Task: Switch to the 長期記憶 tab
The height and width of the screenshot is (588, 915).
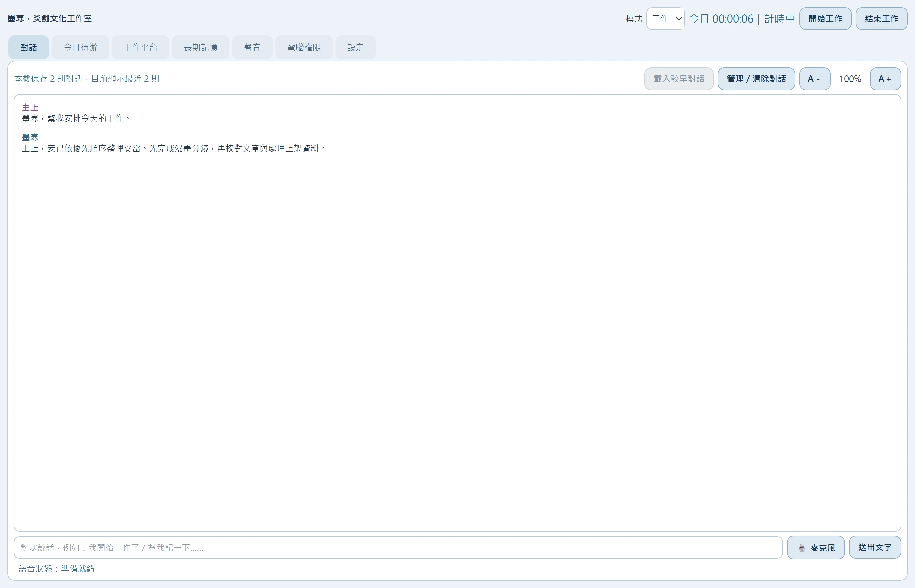Action: (x=201, y=47)
